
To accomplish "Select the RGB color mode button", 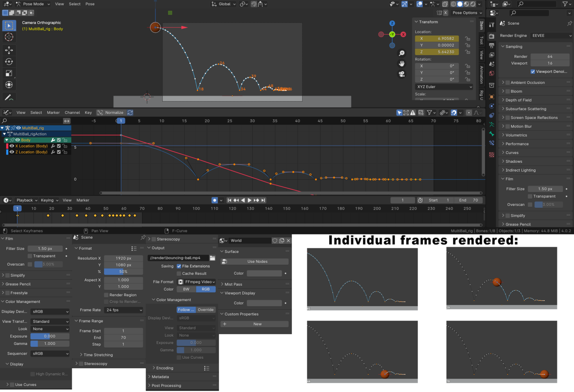I will point(206,289).
